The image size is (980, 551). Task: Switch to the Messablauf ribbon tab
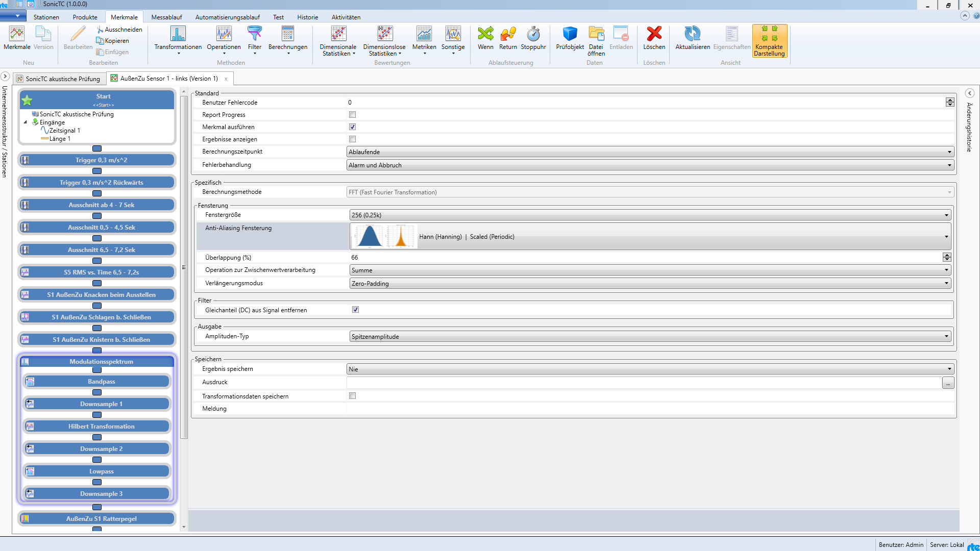(166, 17)
